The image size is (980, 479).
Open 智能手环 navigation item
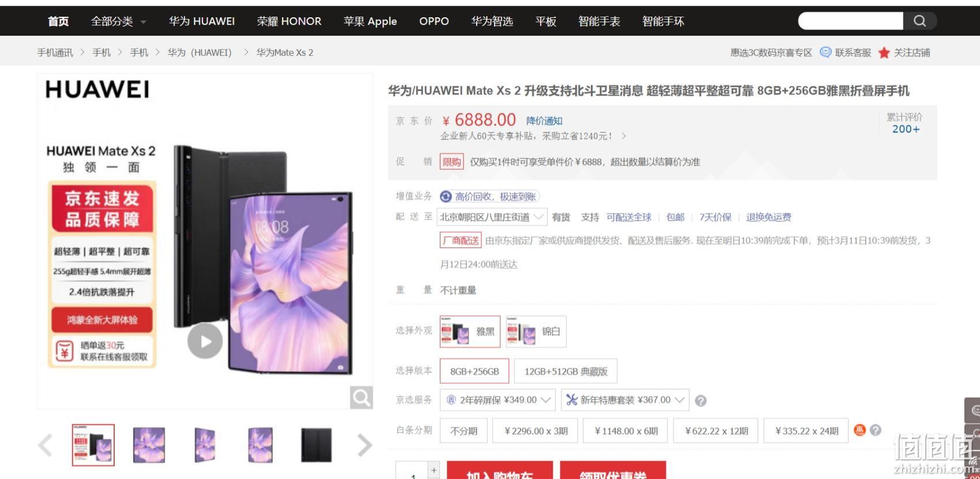pyautogui.click(x=663, y=21)
